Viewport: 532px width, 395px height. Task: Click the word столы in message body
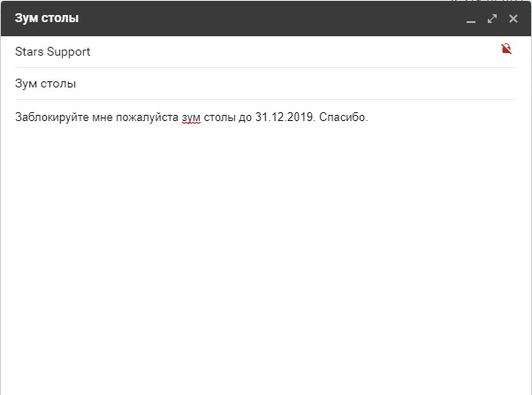point(219,118)
